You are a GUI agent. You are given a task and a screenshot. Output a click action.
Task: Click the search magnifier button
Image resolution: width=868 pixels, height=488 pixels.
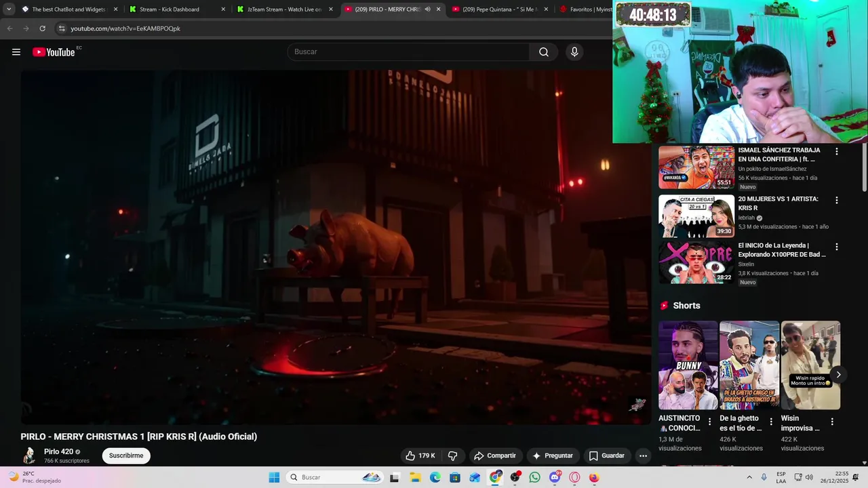pyautogui.click(x=544, y=52)
